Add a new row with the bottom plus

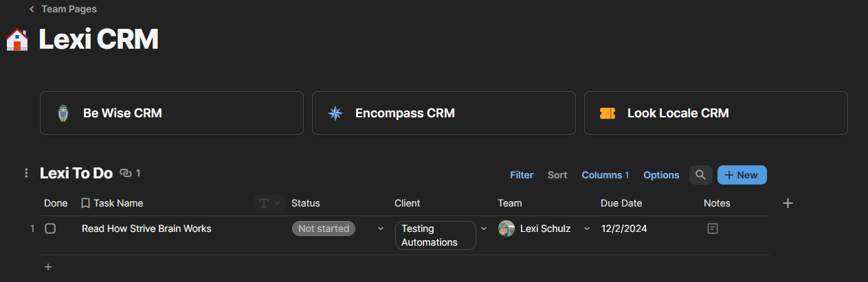pos(48,267)
